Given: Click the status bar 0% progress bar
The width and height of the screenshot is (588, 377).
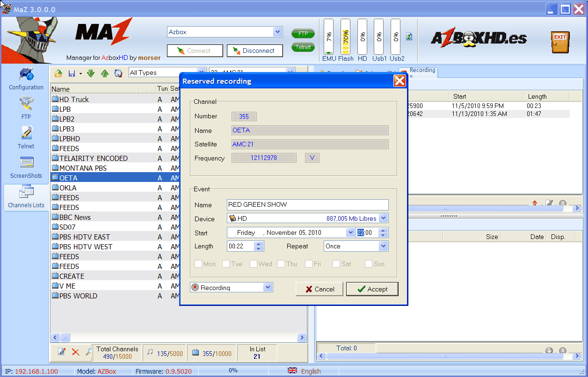Looking at the screenshot, I should (233, 370).
